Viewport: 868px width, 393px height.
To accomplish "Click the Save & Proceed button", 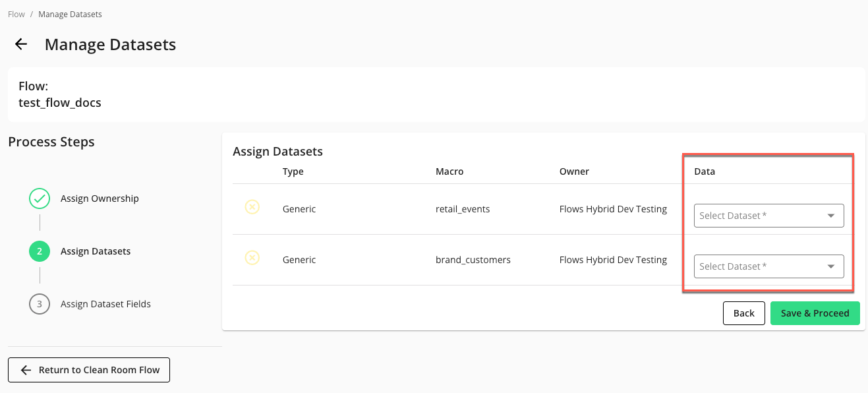I will click(815, 313).
